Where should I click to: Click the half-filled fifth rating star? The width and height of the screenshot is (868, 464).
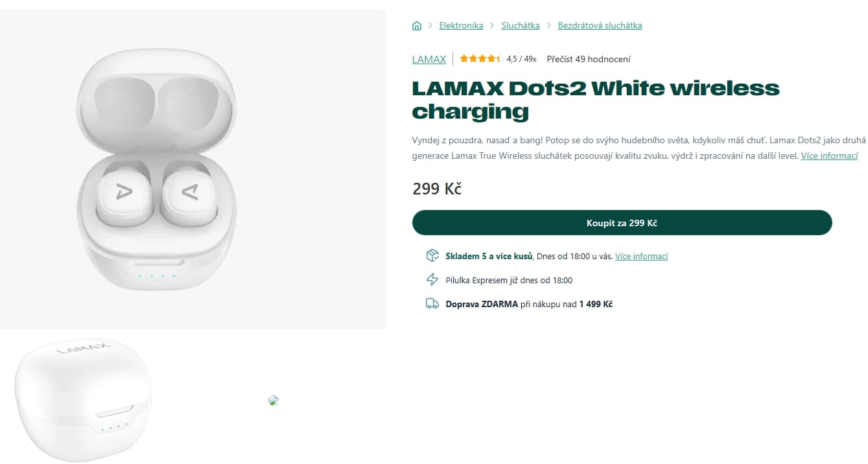point(500,58)
